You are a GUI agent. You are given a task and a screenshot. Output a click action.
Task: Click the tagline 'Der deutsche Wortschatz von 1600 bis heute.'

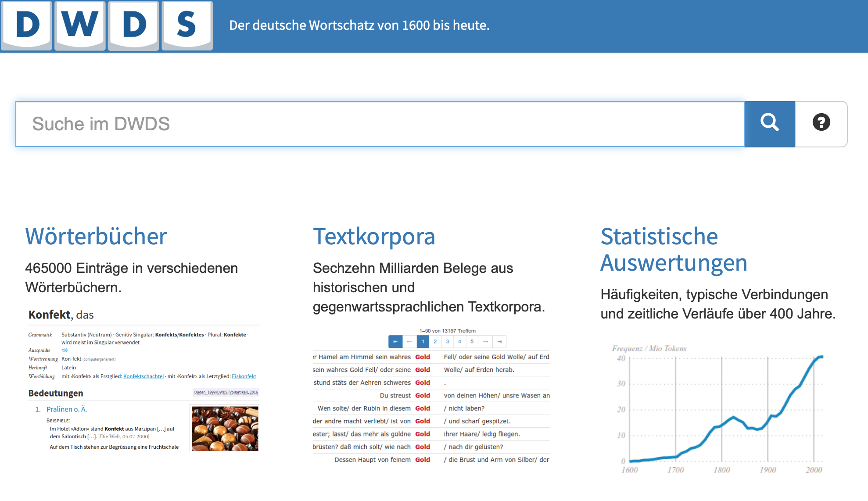click(x=359, y=25)
